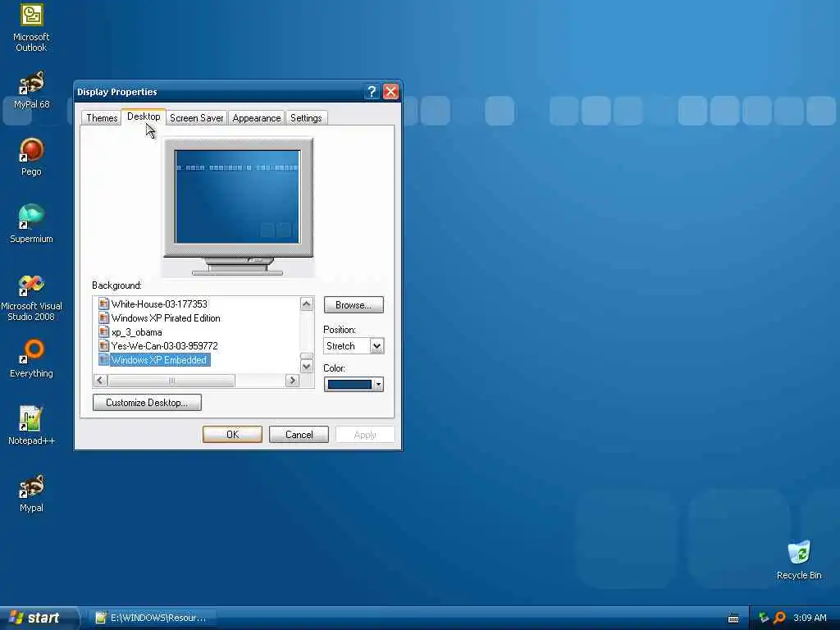Viewport: 840px width, 630px height.
Task: Open the Screen Saver tab
Action: [196, 118]
